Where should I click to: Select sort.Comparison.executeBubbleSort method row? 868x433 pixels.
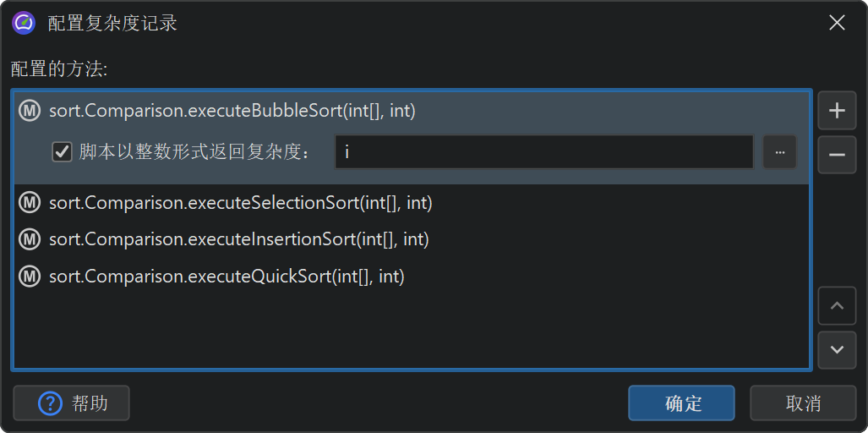click(x=232, y=111)
